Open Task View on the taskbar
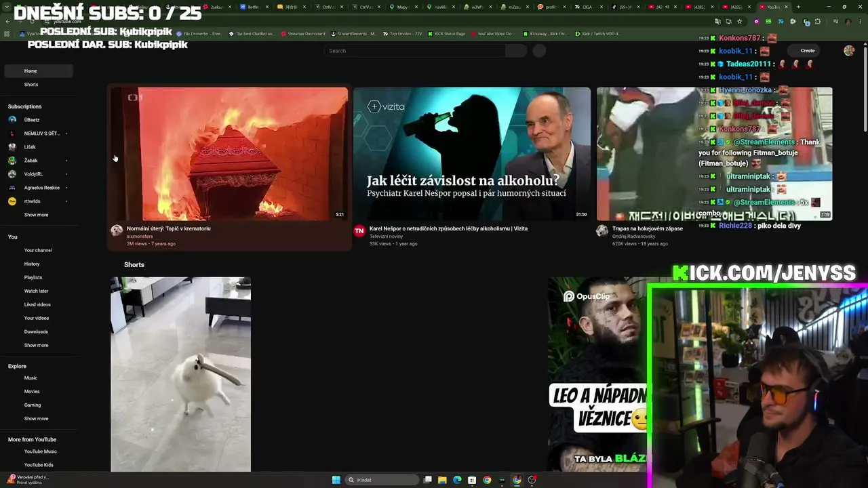The image size is (868, 488). (x=428, y=480)
